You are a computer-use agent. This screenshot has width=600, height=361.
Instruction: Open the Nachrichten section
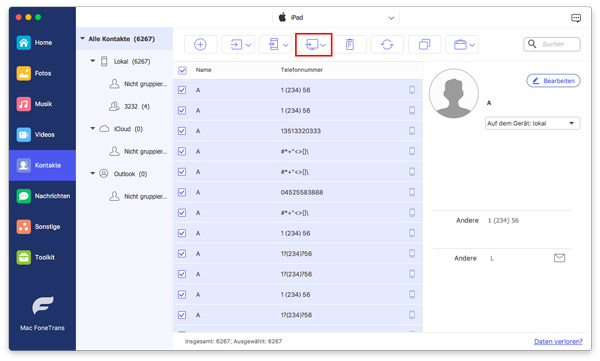point(42,196)
